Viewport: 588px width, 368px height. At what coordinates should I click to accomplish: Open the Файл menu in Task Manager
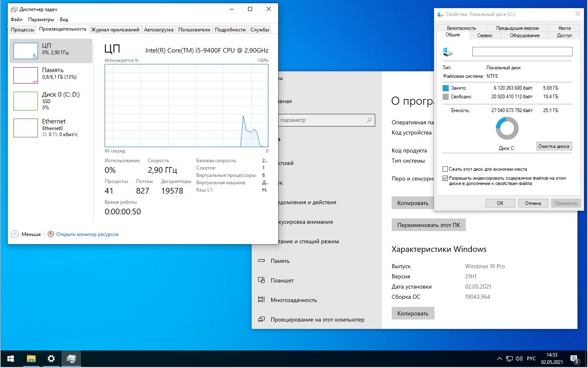(x=17, y=19)
